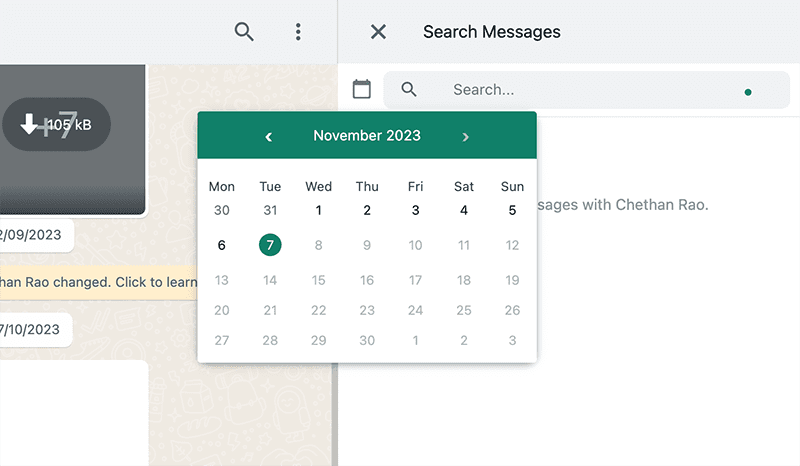Screen dimensions: 800x466
Task: Go to previous month in calendar
Action: click(268, 136)
